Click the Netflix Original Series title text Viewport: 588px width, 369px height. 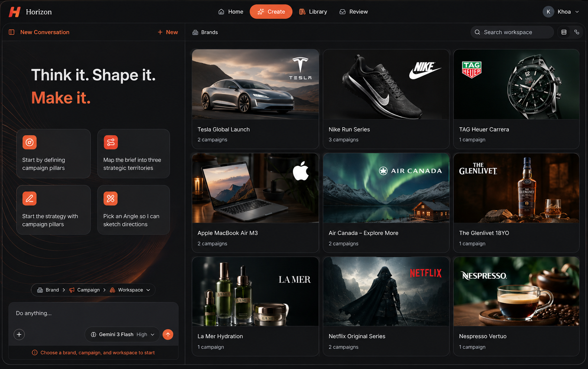coord(357,336)
